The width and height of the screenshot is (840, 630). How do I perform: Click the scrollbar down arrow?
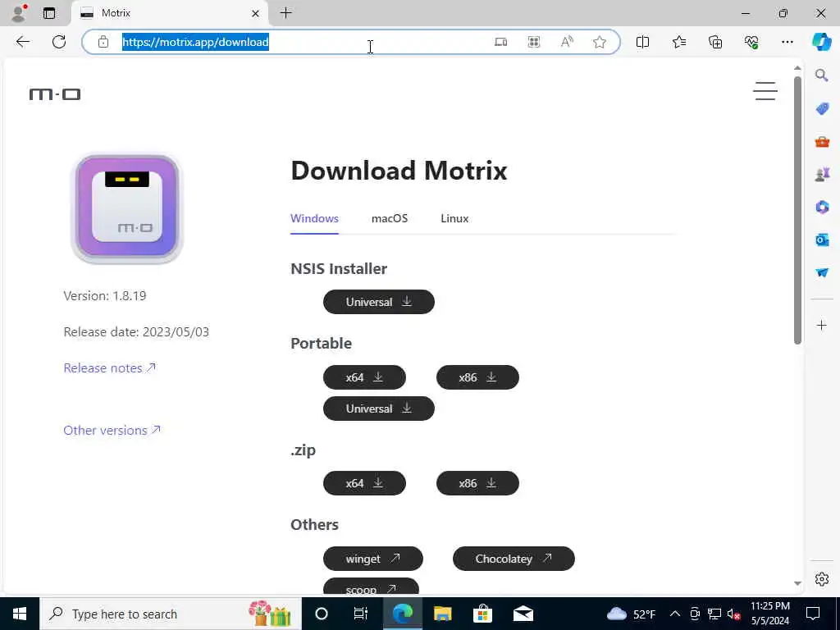797,583
